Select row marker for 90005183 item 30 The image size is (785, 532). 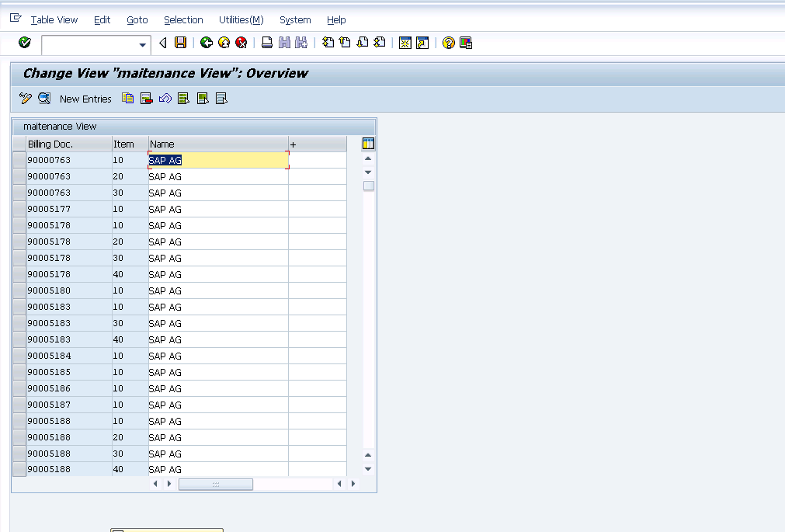click(x=19, y=323)
